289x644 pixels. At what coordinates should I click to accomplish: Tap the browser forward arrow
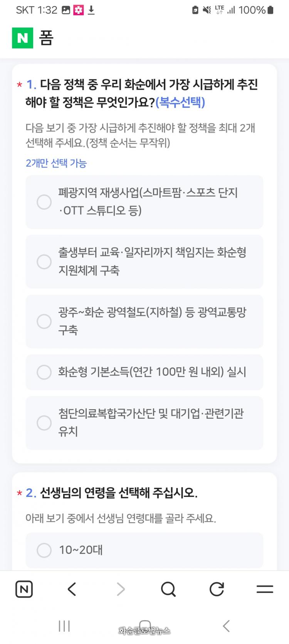(121, 589)
